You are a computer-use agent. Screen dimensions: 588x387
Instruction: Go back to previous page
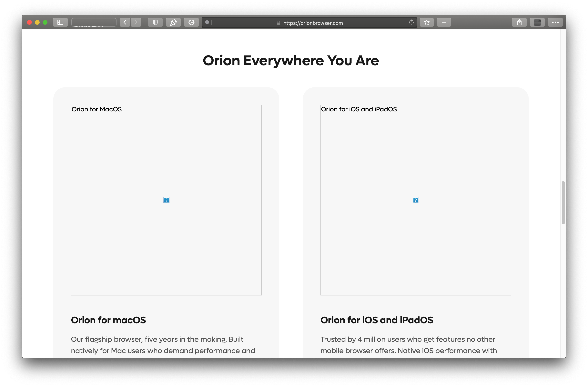click(125, 23)
